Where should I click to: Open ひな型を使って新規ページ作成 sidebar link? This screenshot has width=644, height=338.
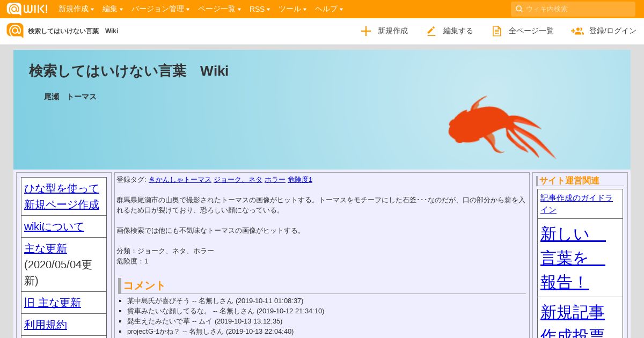coord(62,196)
